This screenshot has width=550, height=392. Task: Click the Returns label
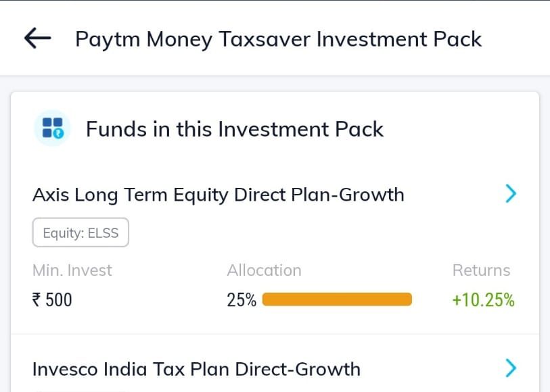pyautogui.click(x=481, y=270)
